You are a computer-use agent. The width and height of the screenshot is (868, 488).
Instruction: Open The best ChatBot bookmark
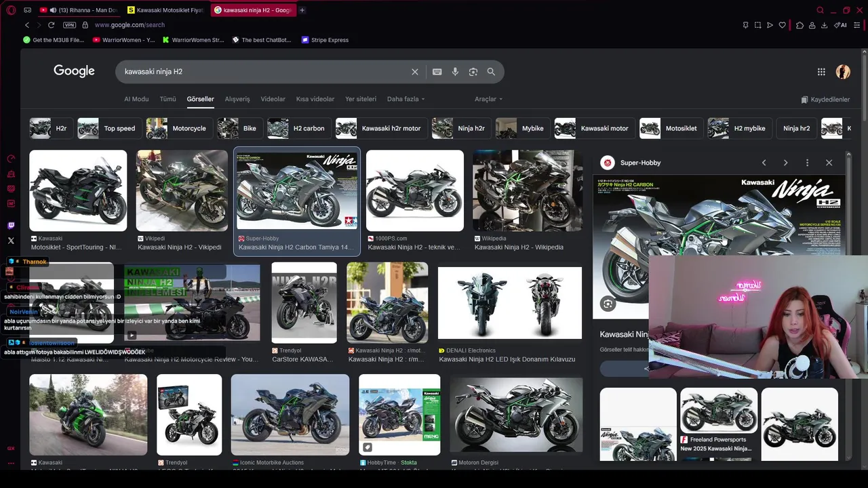click(261, 40)
